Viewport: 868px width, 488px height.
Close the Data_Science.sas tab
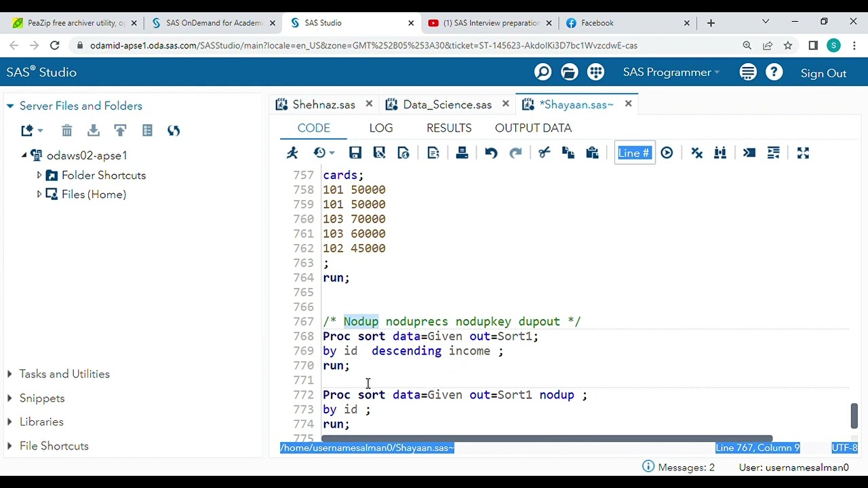pyautogui.click(x=505, y=104)
